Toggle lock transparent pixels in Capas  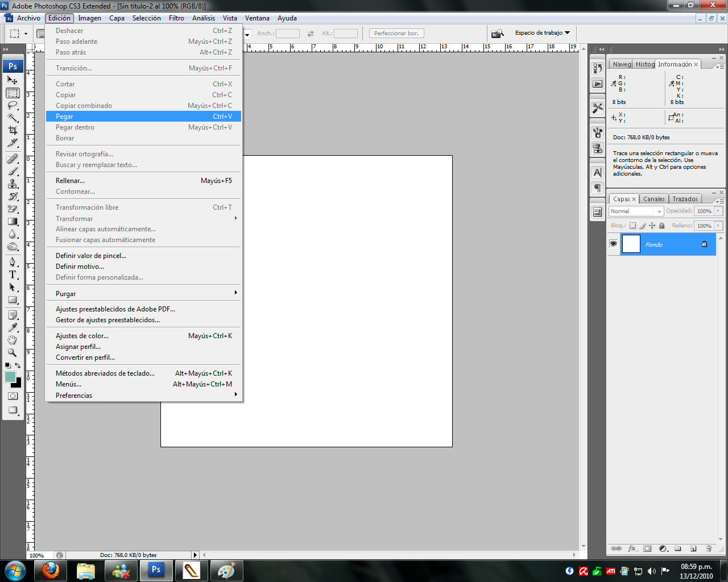(x=632, y=226)
